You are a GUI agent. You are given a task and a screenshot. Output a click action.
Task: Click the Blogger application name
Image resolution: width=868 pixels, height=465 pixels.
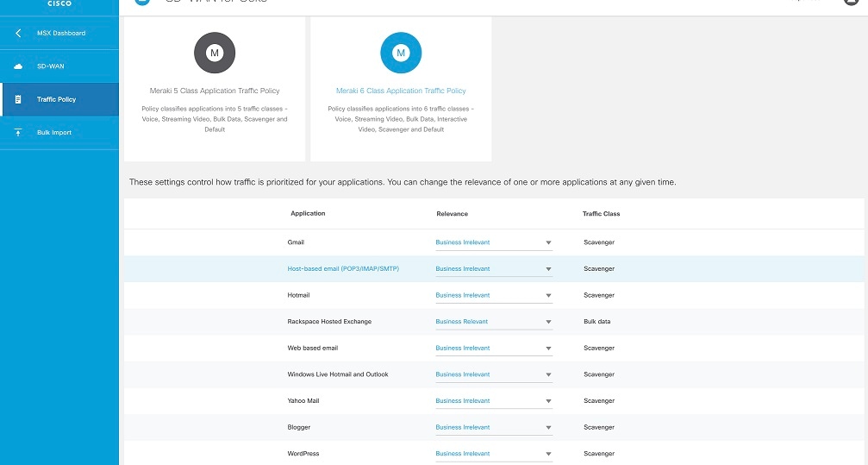pos(299,427)
